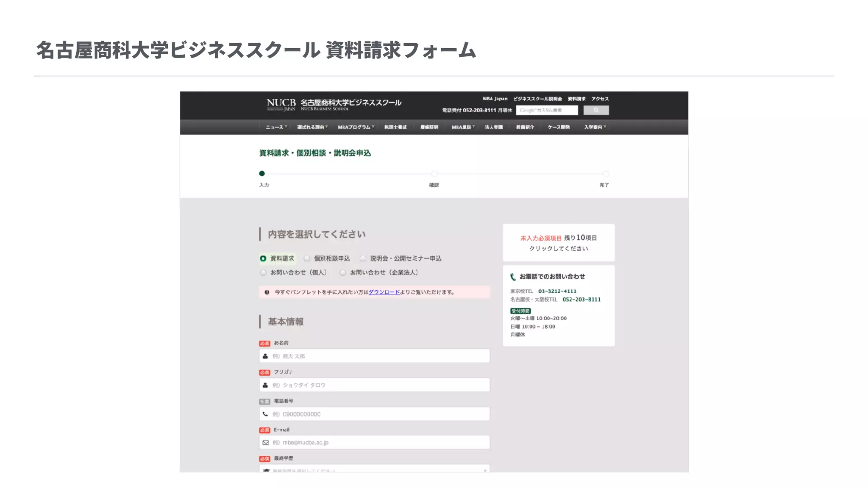
Task: Click the red 必須 badge beside E-mail
Action: click(264, 430)
